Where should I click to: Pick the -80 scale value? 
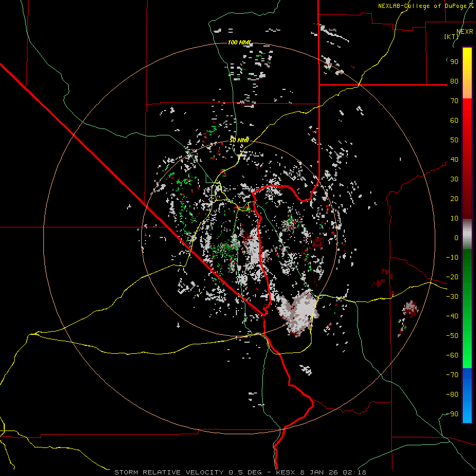point(452,395)
